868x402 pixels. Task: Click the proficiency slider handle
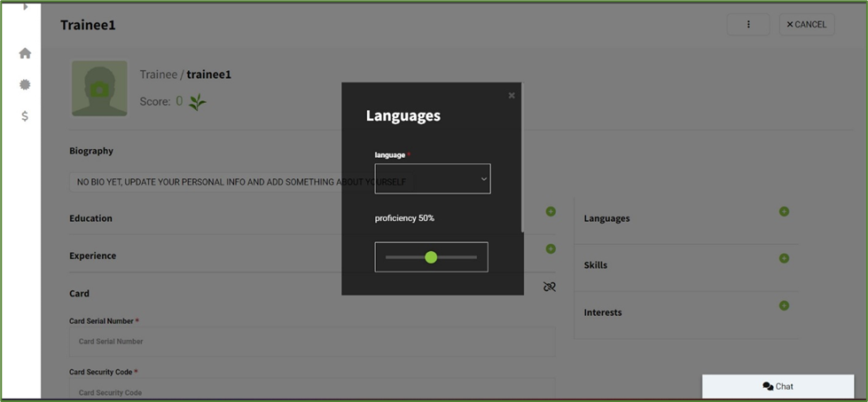[x=431, y=257]
